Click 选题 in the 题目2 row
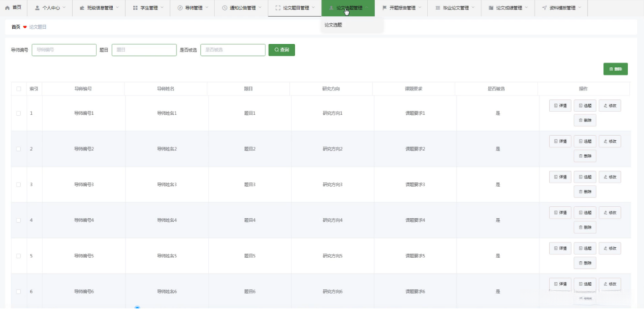 [585, 141]
